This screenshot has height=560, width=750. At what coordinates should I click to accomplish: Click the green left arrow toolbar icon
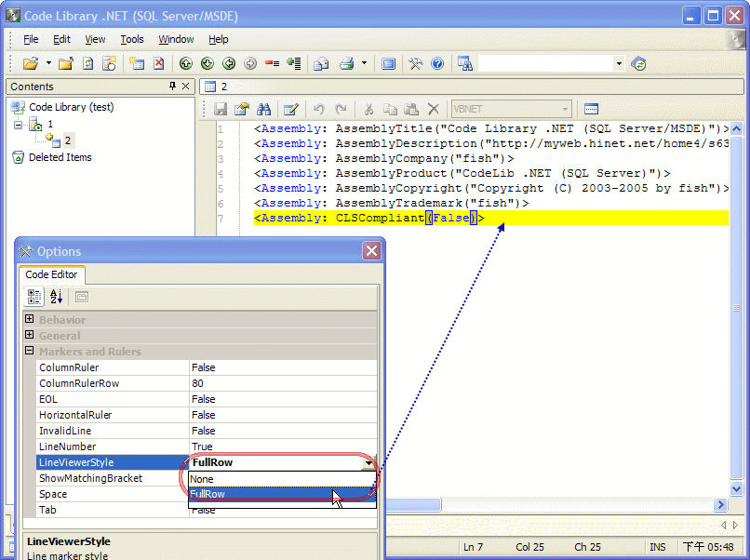(229, 63)
